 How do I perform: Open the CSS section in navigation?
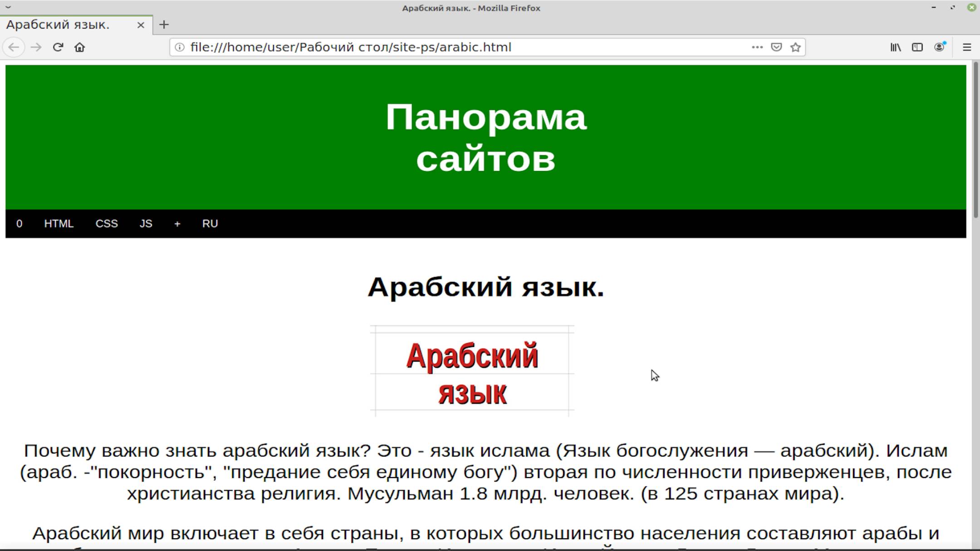pyautogui.click(x=107, y=224)
